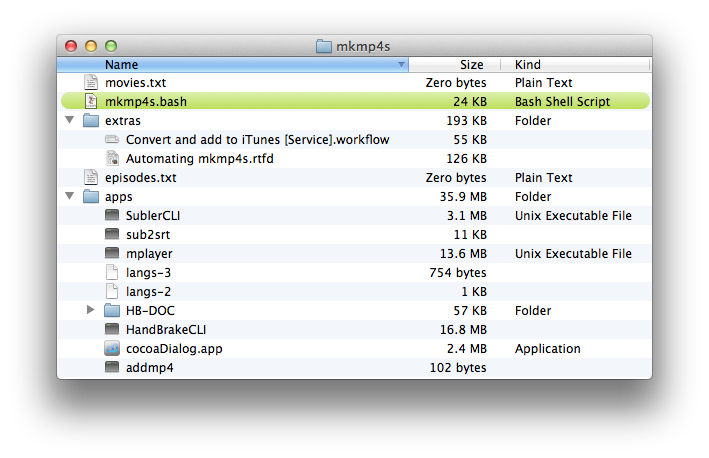The width and height of the screenshot is (709, 458).
Task: Click the movies.txt text file icon
Action: pyautogui.click(x=91, y=82)
